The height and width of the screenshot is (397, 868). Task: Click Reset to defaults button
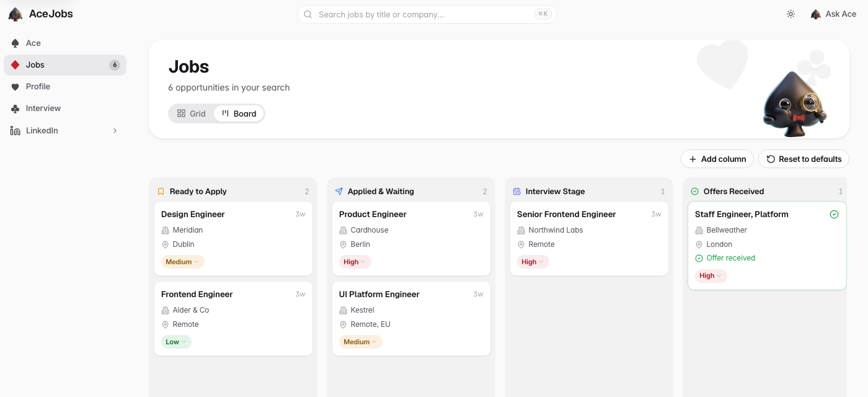804,159
